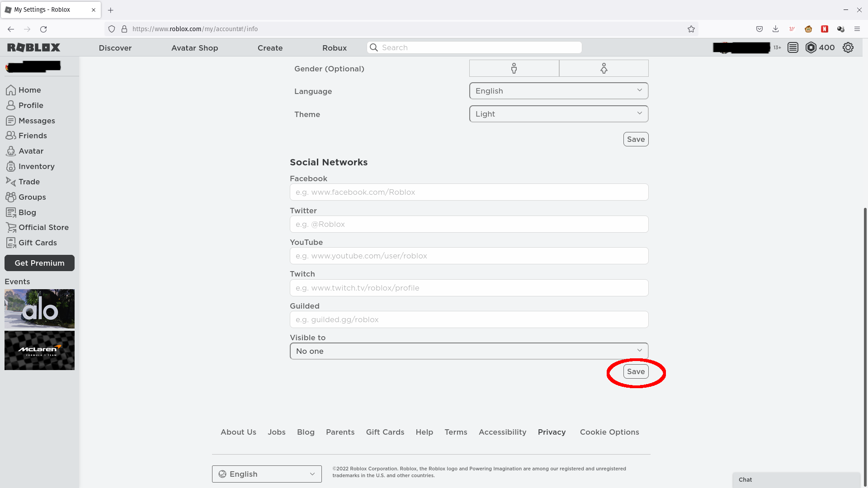Open the Visible to dropdown
Viewport: 868px width, 488px height.
[x=469, y=351]
